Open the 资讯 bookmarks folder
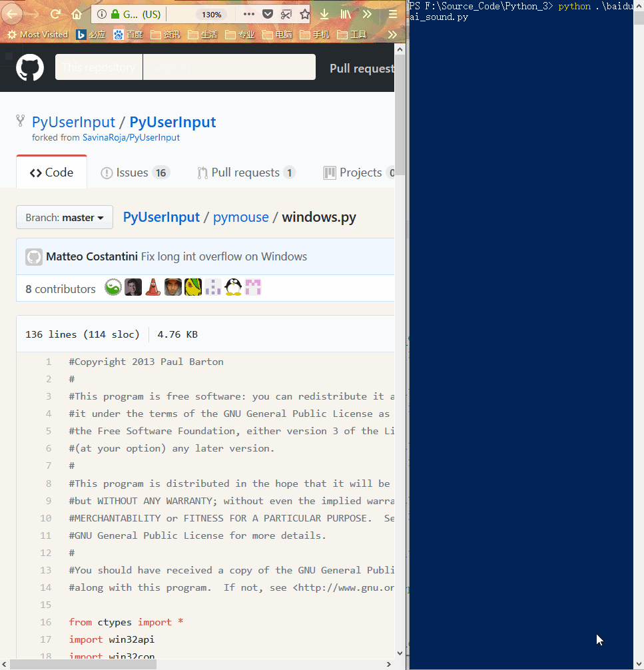The image size is (644, 670). 165,35
